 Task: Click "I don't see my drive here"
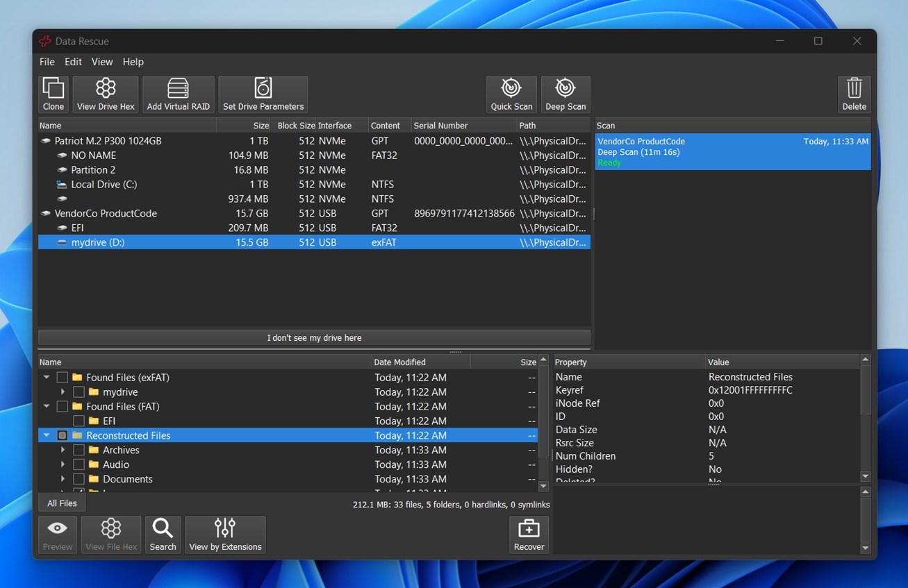point(314,337)
